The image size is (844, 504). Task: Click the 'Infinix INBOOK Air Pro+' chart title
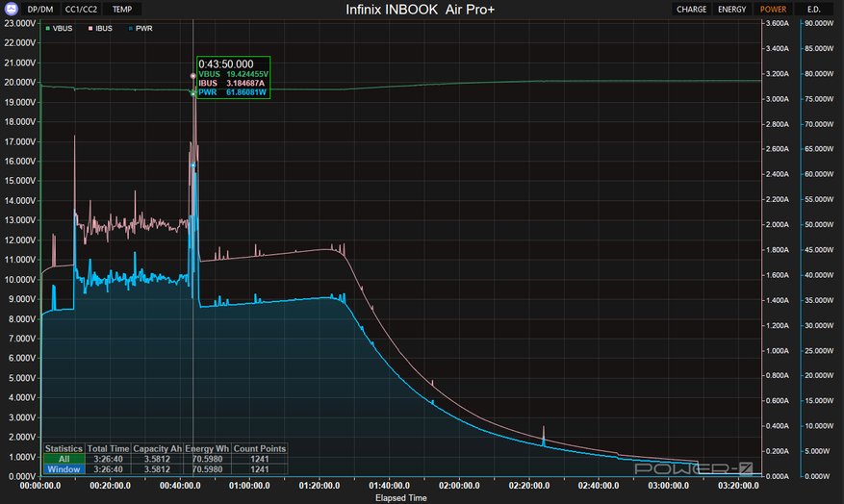(420, 10)
